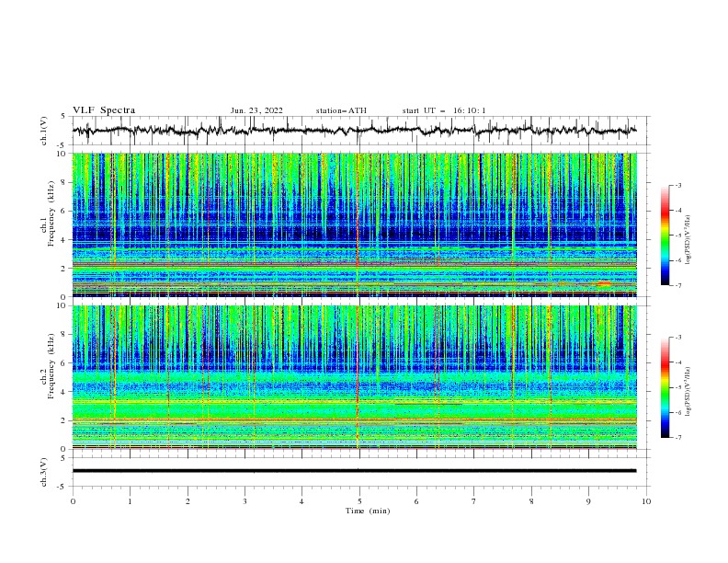Click the "-5" label on ch.2 color bar

pyautogui.click(x=678, y=387)
